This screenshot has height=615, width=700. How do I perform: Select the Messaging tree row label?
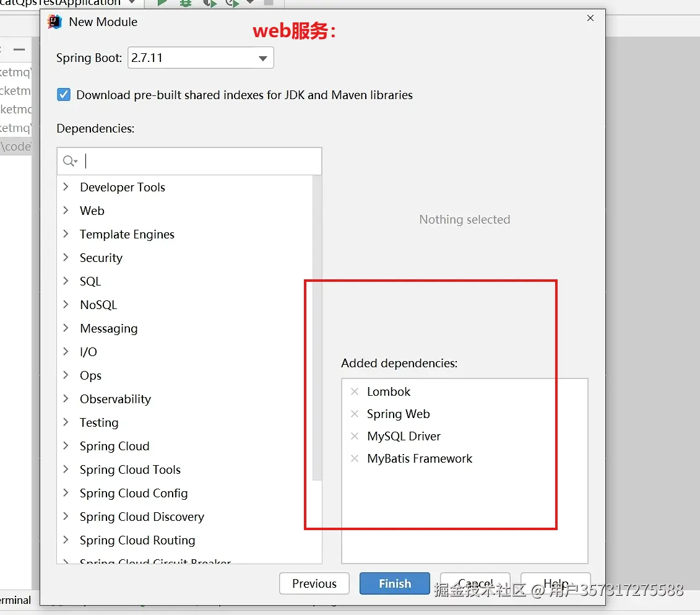tap(108, 329)
